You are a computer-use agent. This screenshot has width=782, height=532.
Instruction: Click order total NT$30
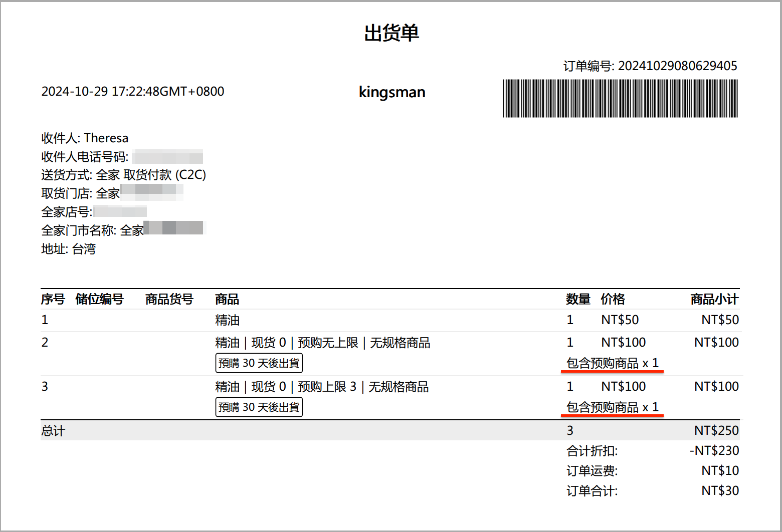click(x=720, y=490)
